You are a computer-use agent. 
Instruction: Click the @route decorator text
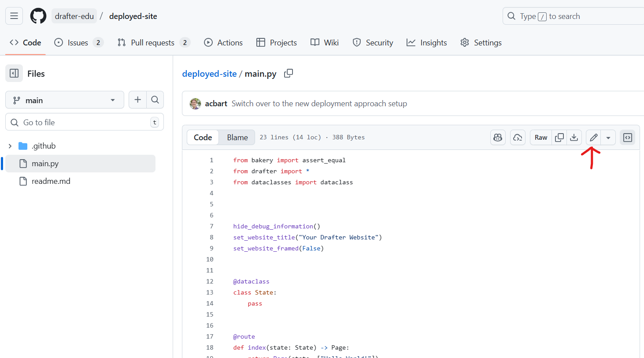[x=244, y=336]
